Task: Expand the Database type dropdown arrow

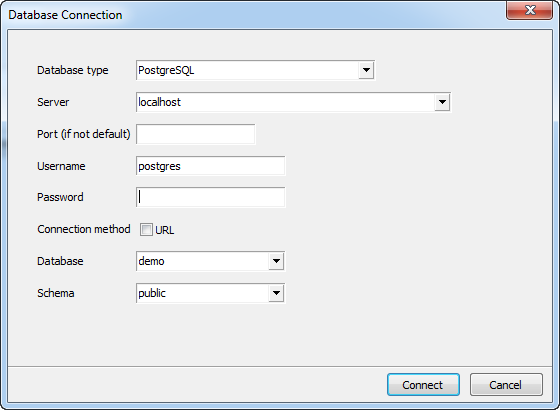Action: [366, 70]
